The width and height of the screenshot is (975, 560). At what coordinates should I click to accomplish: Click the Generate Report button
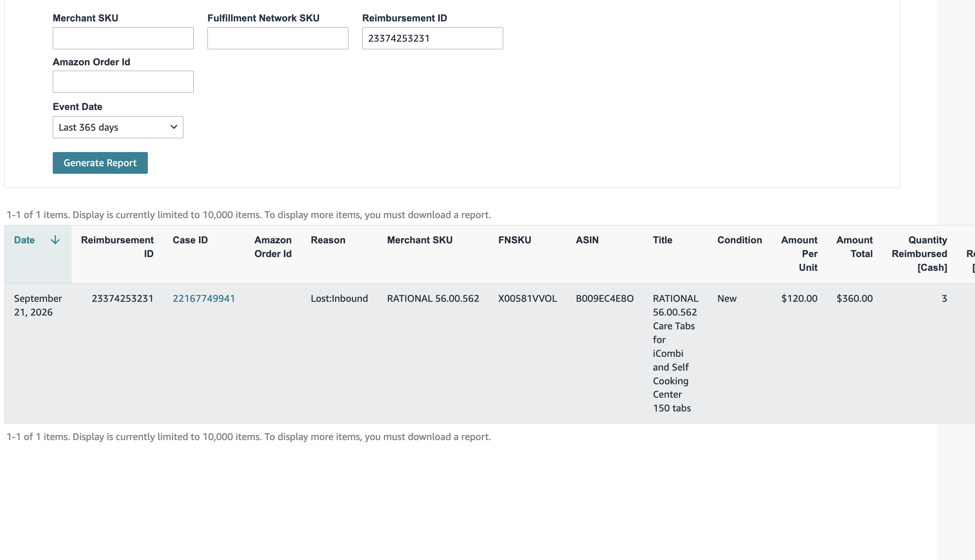100,163
